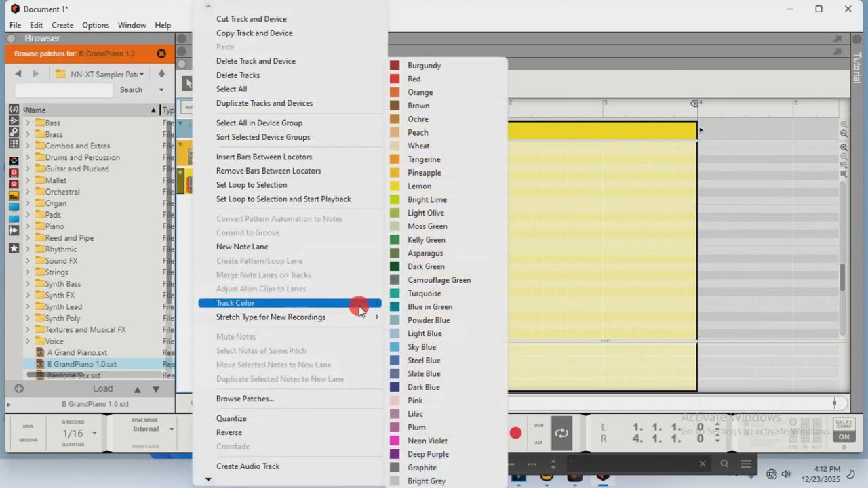Enable Dub recording mode
Viewport: 868px width, 488px height.
pos(538,426)
